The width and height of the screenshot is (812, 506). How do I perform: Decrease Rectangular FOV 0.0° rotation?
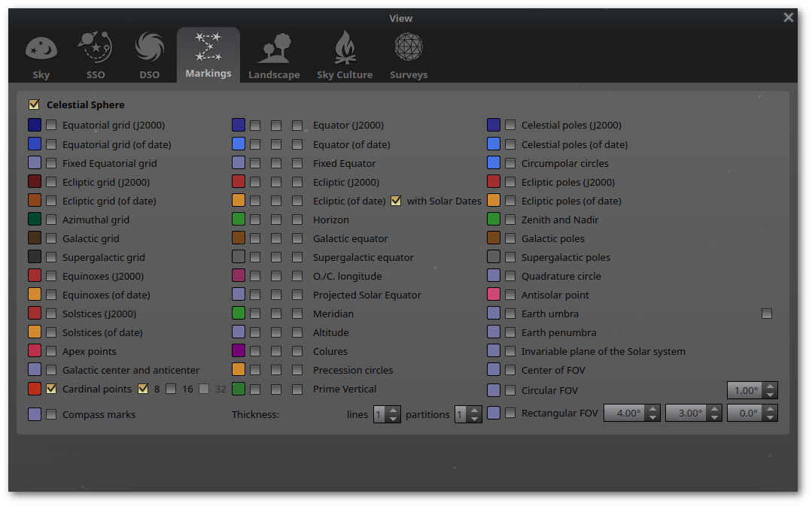(x=771, y=417)
